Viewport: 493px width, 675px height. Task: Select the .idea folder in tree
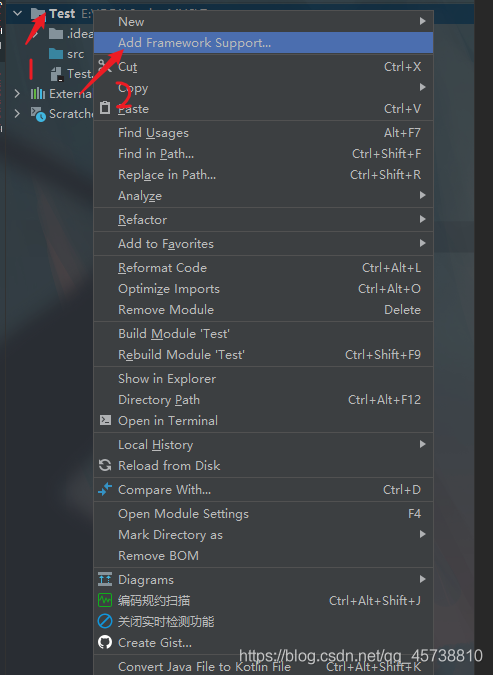(x=71, y=34)
